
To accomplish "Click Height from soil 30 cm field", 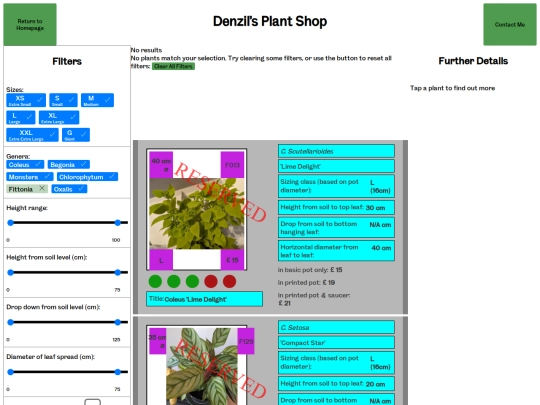I will pyautogui.click(x=336, y=207).
